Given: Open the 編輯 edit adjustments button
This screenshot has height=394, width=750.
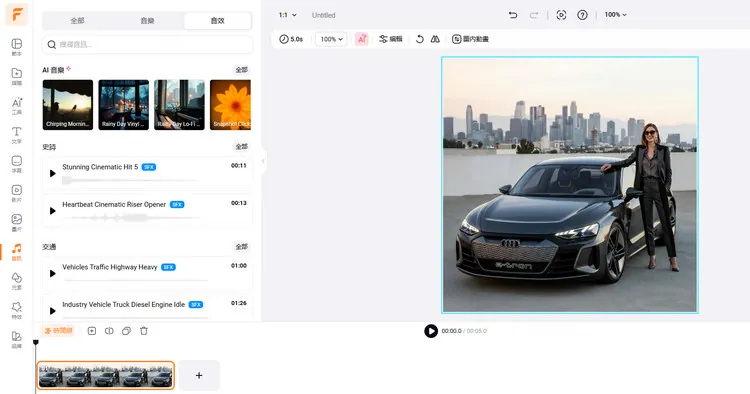Looking at the screenshot, I should (x=391, y=39).
